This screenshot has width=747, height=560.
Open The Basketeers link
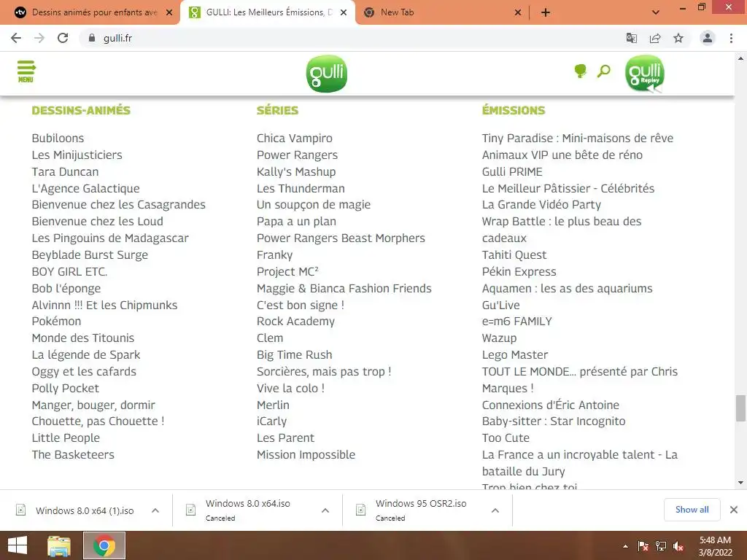[73, 455]
